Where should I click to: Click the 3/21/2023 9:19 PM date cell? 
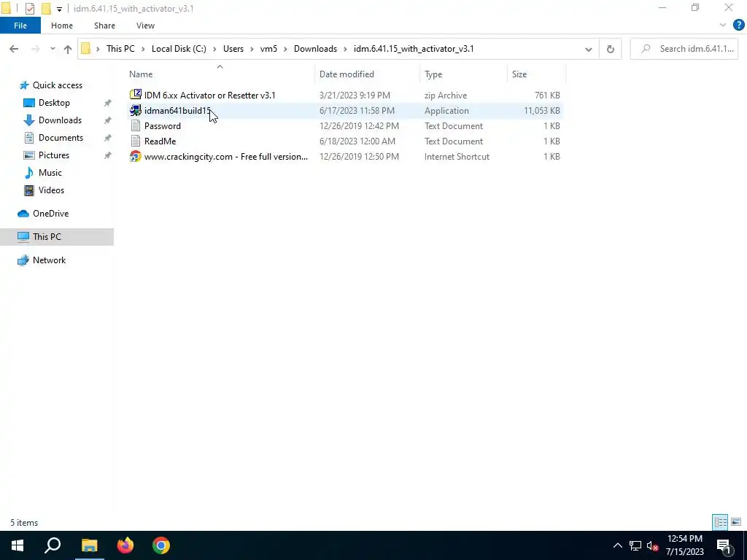(x=355, y=96)
